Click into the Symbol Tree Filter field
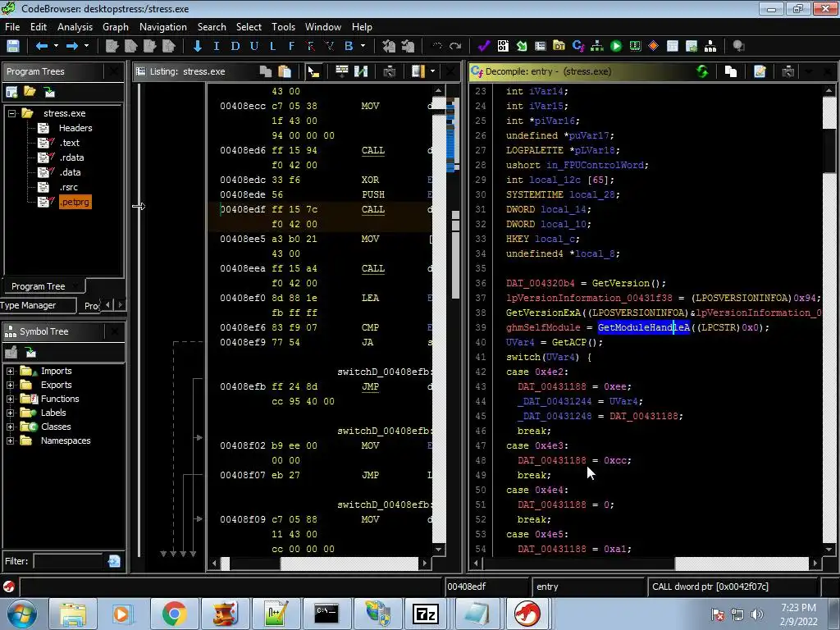The height and width of the screenshot is (630, 840). coord(68,561)
